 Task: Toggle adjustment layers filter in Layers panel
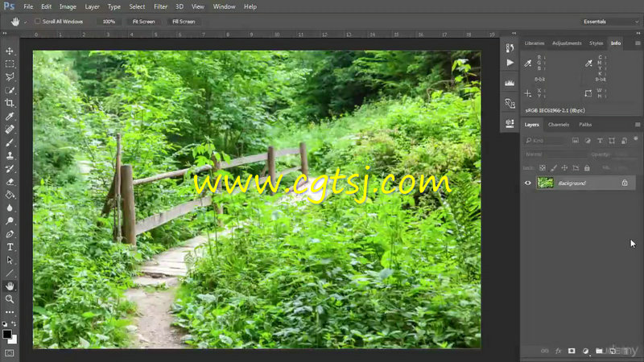[x=588, y=141]
